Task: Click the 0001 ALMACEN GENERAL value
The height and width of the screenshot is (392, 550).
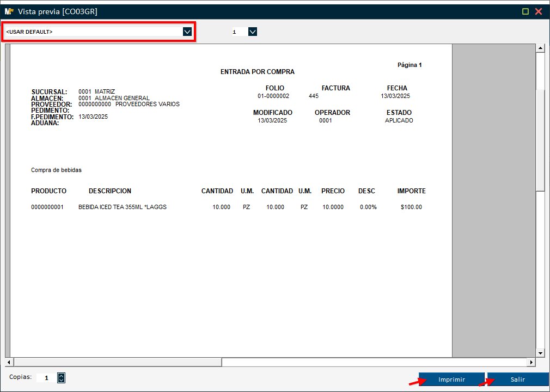Action: pos(114,98)
